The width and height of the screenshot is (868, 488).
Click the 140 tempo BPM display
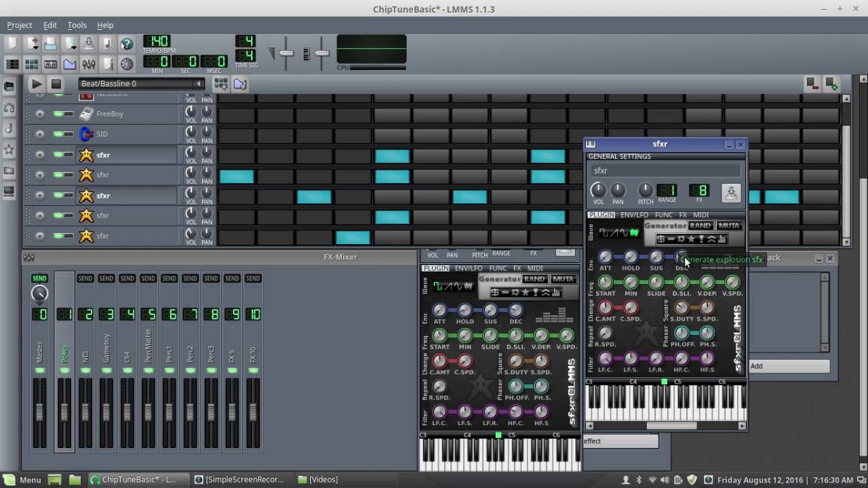[157, 41]
